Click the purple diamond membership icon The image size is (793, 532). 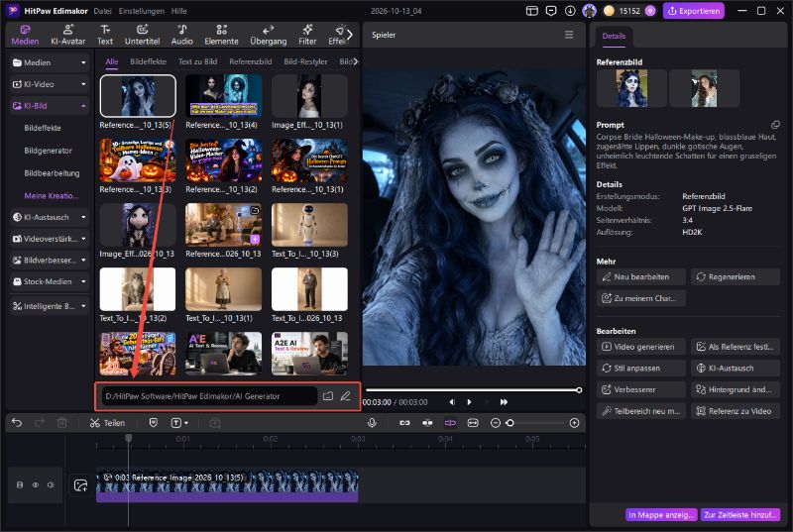pos(650,11)
